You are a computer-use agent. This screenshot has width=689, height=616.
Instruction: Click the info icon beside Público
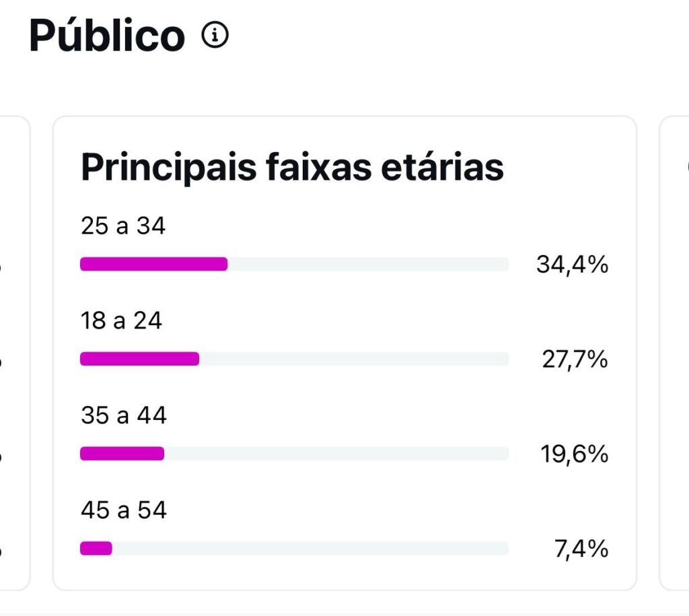pos(215,36)
